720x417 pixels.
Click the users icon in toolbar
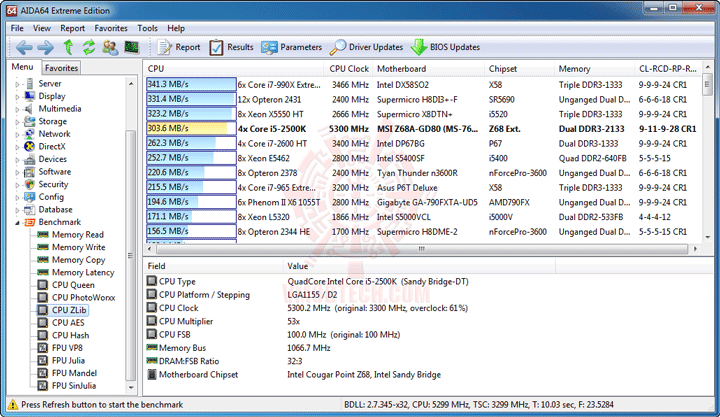click(x=110, y=47)
